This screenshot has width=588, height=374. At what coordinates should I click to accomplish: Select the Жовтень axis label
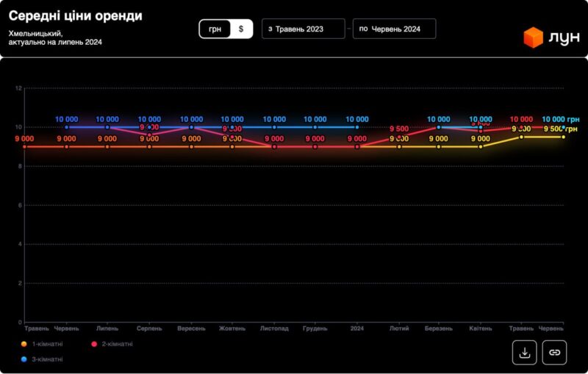(232, 328)
